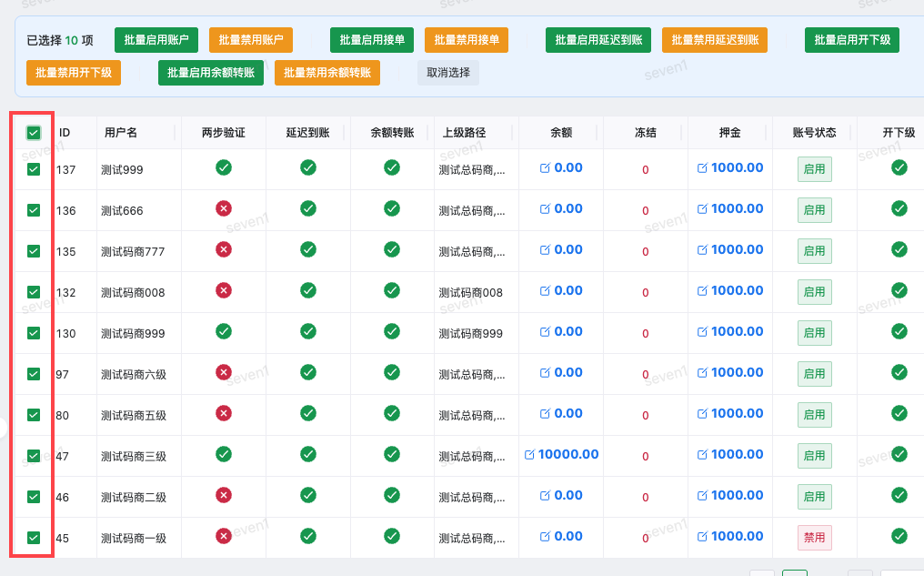Toggle two-step verification icon for user 测试码商999
This screenshot has width=924, height=576.
click(x=224, y=331)
